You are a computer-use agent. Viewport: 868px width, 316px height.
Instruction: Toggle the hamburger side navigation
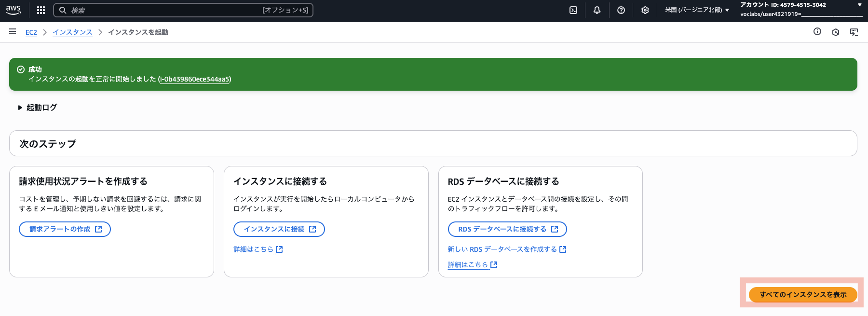point(13,32)
